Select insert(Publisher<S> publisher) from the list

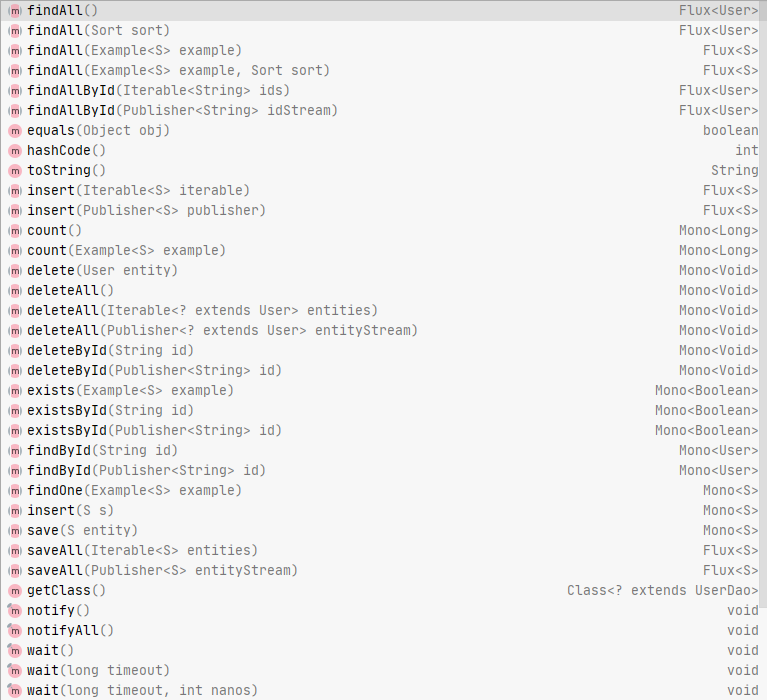[146, 210]
